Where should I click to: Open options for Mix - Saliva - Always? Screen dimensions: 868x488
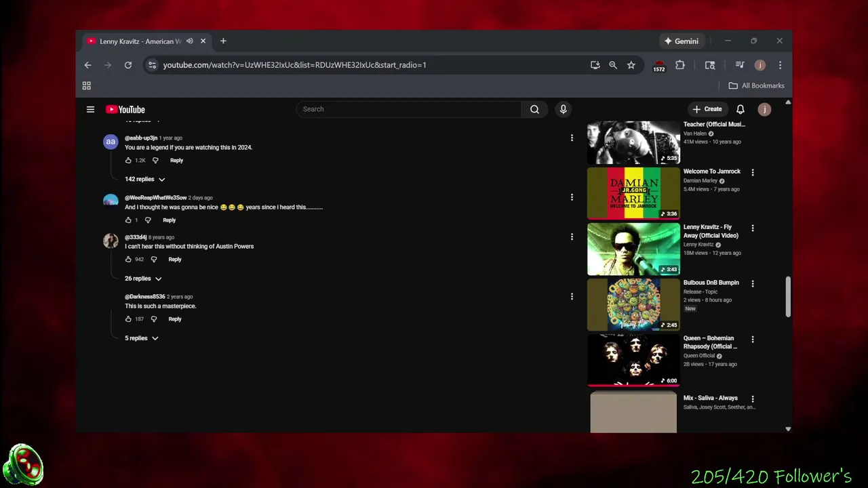pos(752,399)
